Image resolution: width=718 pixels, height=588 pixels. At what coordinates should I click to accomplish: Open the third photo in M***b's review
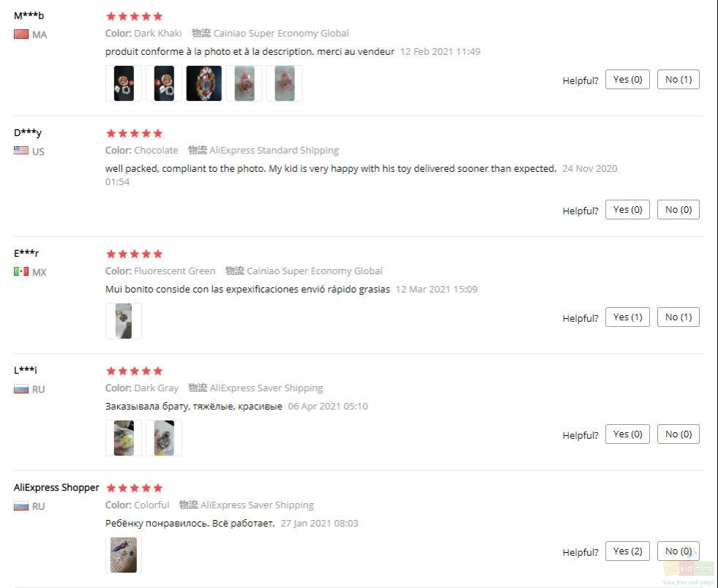pyautogui.click(x=203, y=83)
